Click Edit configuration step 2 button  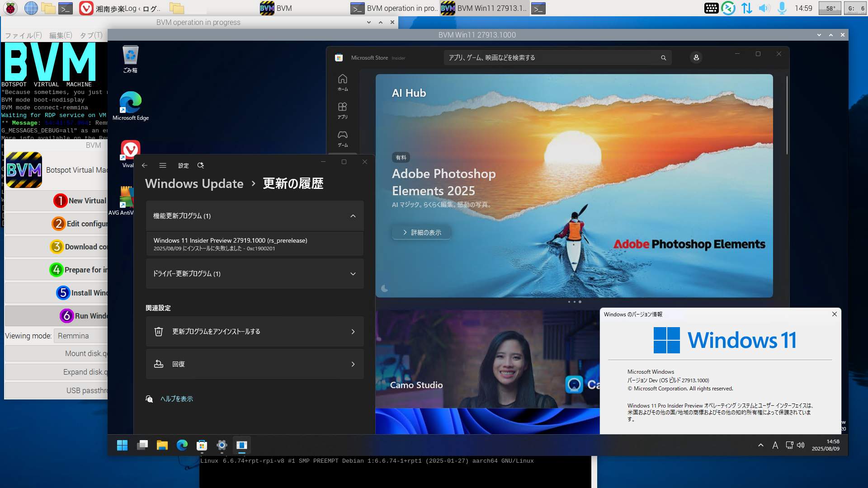coord(57,224)
